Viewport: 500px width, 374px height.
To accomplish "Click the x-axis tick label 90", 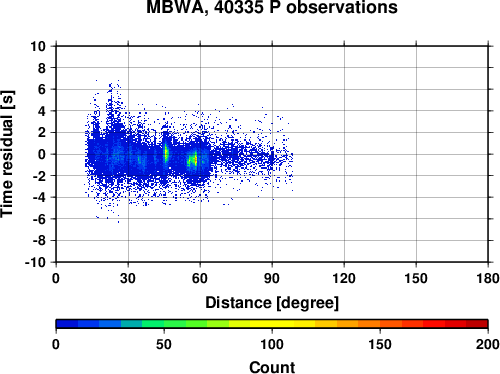I will (x=272, y=278).
